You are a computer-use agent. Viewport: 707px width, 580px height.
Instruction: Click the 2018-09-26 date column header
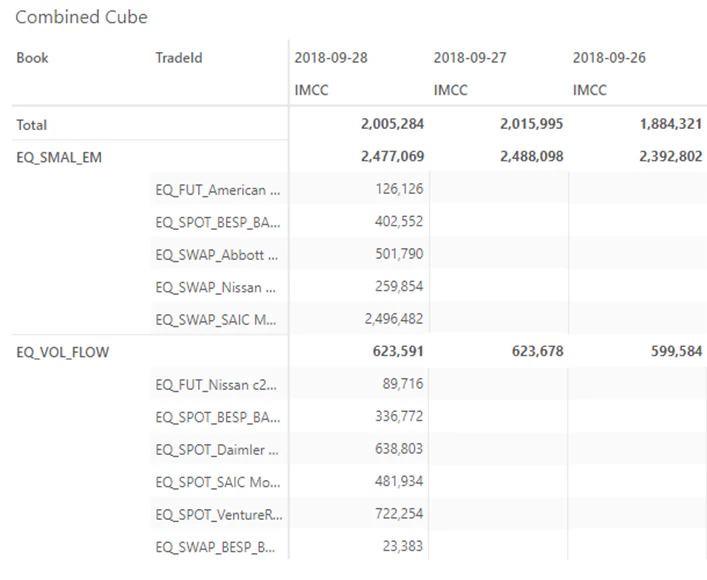609,58
